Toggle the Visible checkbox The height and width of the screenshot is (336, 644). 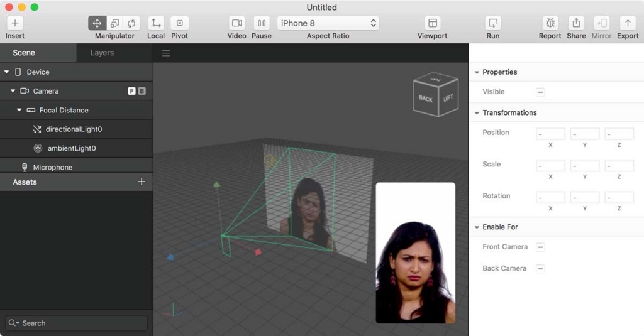pyautogui.click(x=540, y=92)
